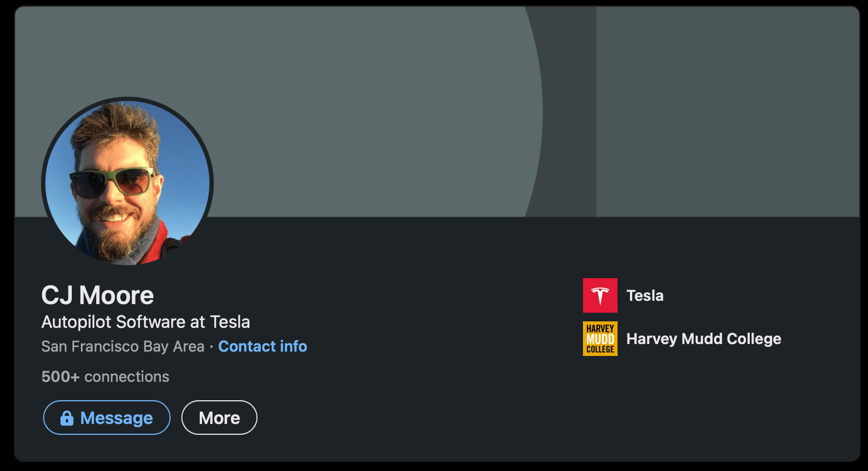Open the Contact info link
The width and height of the screenshot is (868, 471).
click(262, 346)
